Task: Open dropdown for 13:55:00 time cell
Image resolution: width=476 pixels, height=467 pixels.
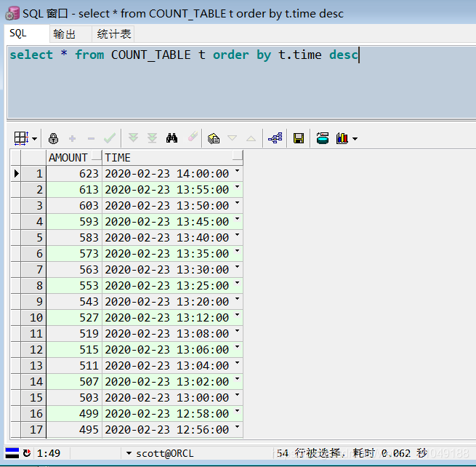Action: [238, 186]
